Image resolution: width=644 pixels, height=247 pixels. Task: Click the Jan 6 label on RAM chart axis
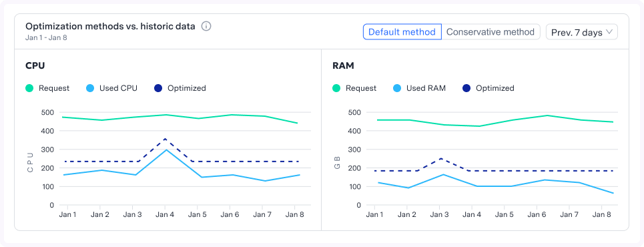pos(537,214)
